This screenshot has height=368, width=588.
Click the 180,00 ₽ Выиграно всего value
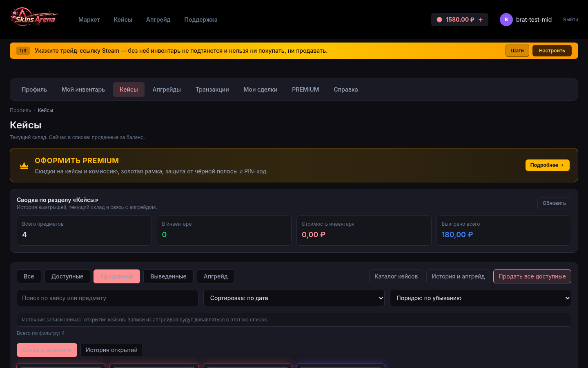coord(457,235)
